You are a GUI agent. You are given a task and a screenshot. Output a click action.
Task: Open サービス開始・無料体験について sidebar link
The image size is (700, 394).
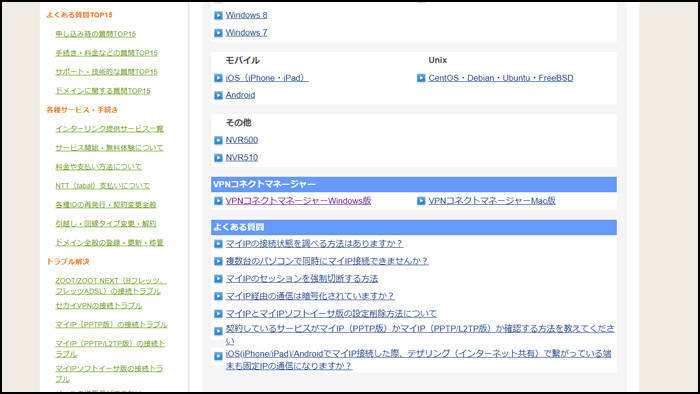click(109, 148)
